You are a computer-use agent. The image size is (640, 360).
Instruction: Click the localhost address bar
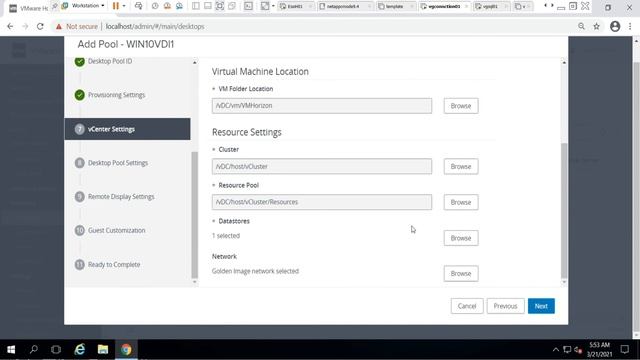click(155, 27)
